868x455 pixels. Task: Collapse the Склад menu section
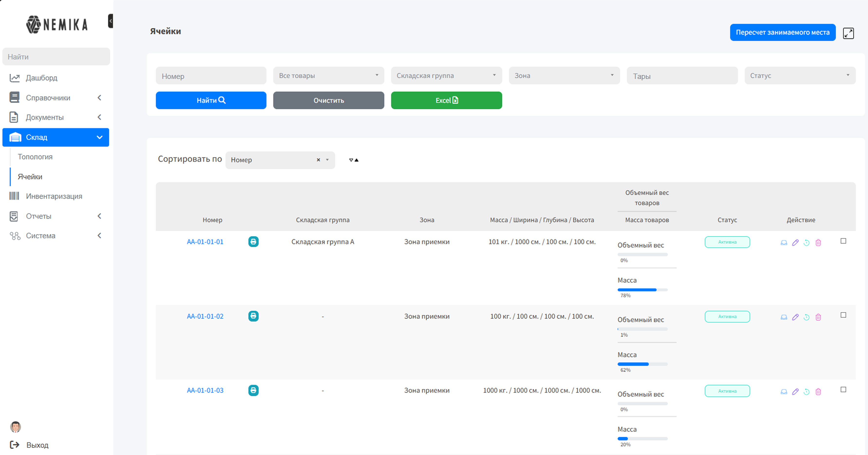[x=56, y=137]
